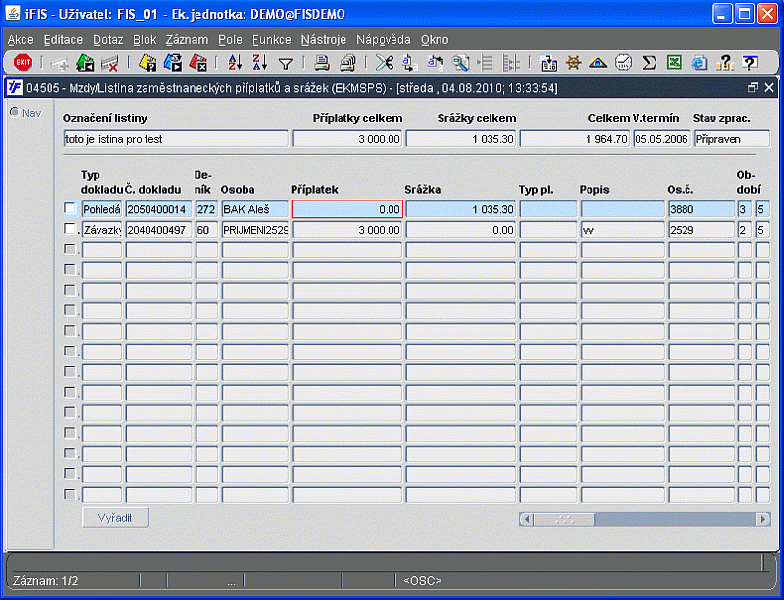The width and height of the screenshot is (784, 600).
Task: Tick the checkbox for the BAK Aleš row
Action: coord(70,209)
